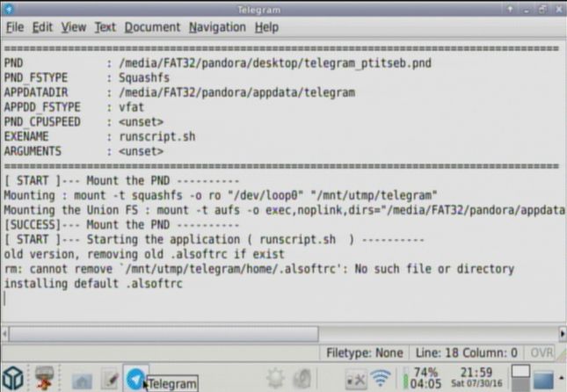
Task: Open the Edit menu
Action: click(x=42, y=27)
